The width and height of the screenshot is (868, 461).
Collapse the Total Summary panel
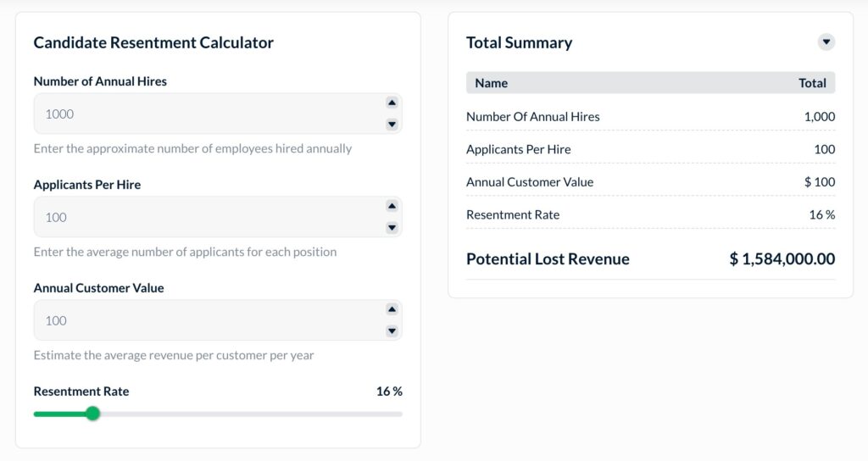tap(826, 42)
